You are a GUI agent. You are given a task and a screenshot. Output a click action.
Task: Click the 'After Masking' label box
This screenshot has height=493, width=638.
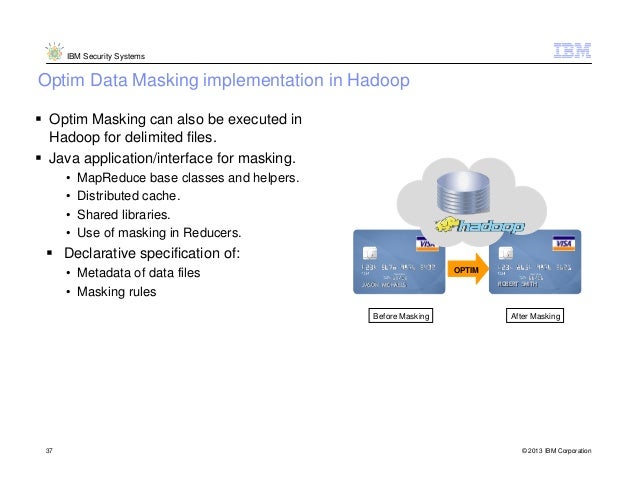pyautogui.click(x=535, y=316)
